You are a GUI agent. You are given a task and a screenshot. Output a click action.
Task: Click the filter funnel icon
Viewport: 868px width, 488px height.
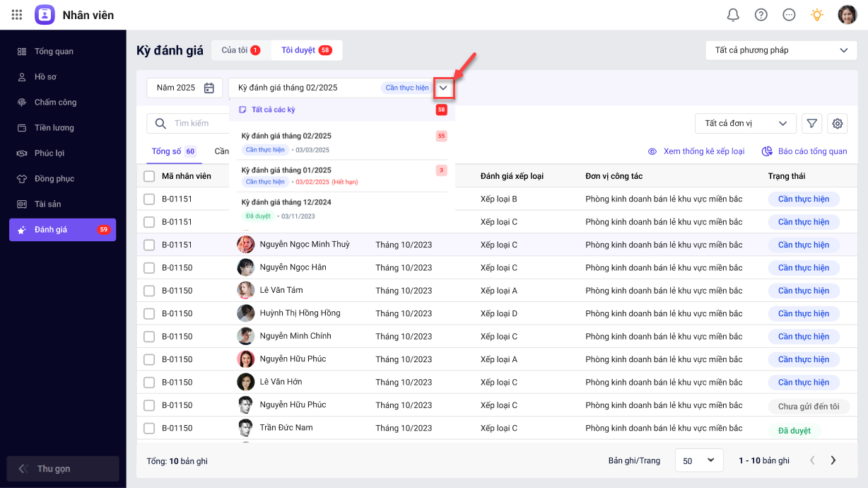812,124
